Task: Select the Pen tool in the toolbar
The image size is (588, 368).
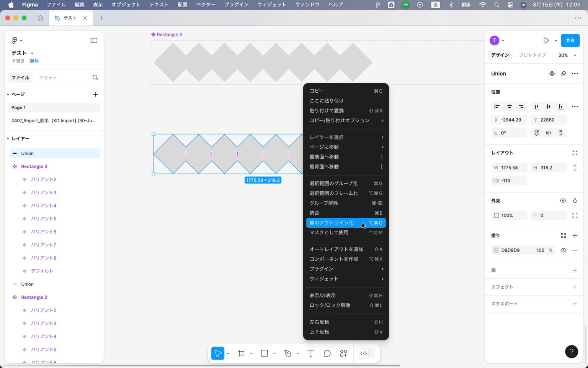Action: pos(287,353)
